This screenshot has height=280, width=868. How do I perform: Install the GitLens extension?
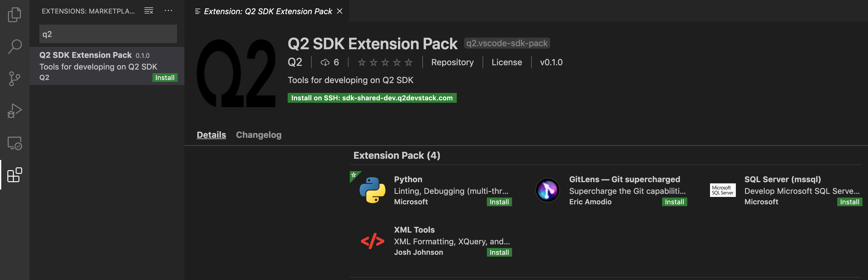(x=674, y=202)
